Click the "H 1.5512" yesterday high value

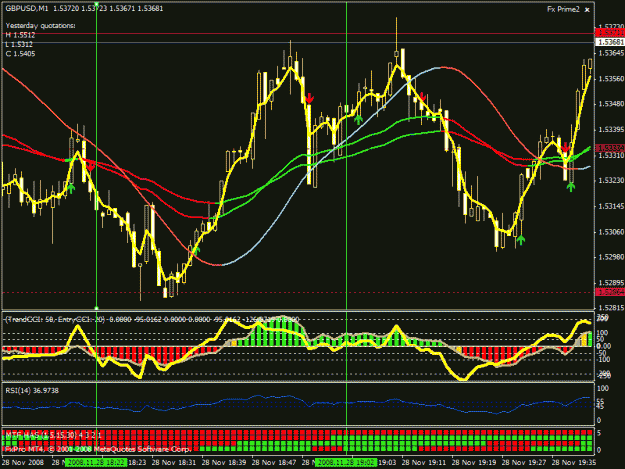coord(20,35)
